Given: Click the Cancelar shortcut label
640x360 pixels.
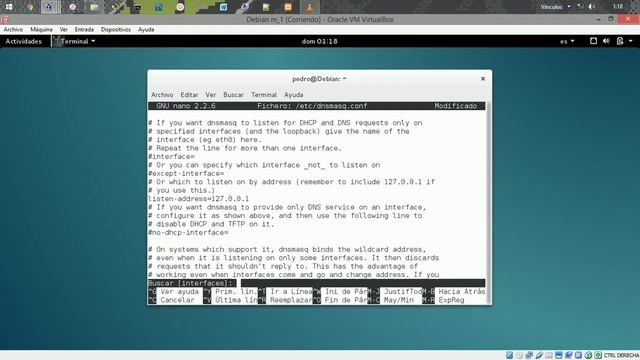Looking at the screenshot, I should click(178, 300).
